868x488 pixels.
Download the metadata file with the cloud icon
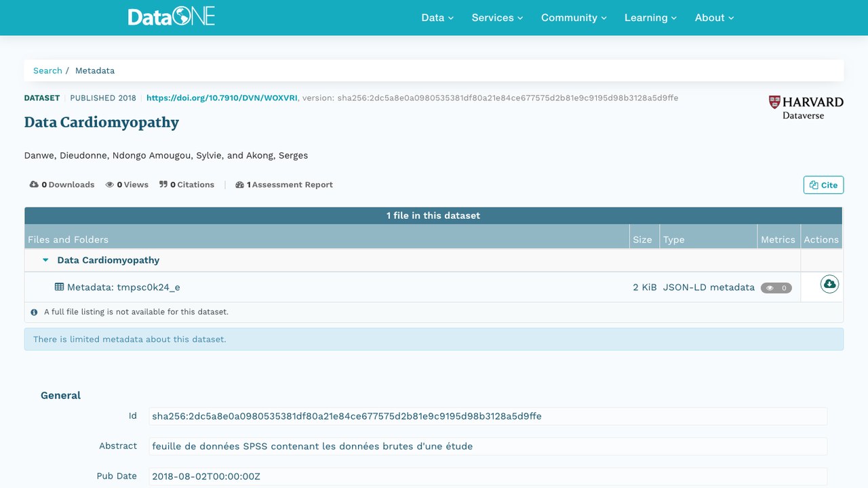[829, 285]
